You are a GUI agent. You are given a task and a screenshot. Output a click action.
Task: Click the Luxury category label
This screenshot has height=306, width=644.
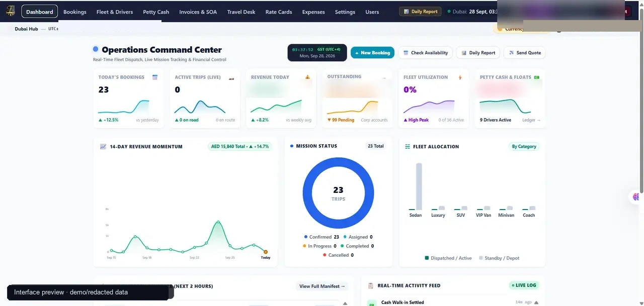tap(438, 215)
